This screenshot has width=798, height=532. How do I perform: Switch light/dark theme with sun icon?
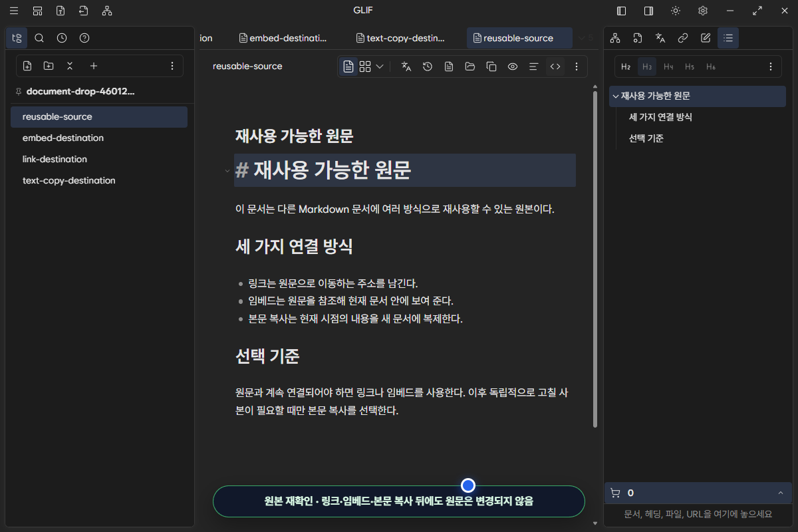coord(676,11)
